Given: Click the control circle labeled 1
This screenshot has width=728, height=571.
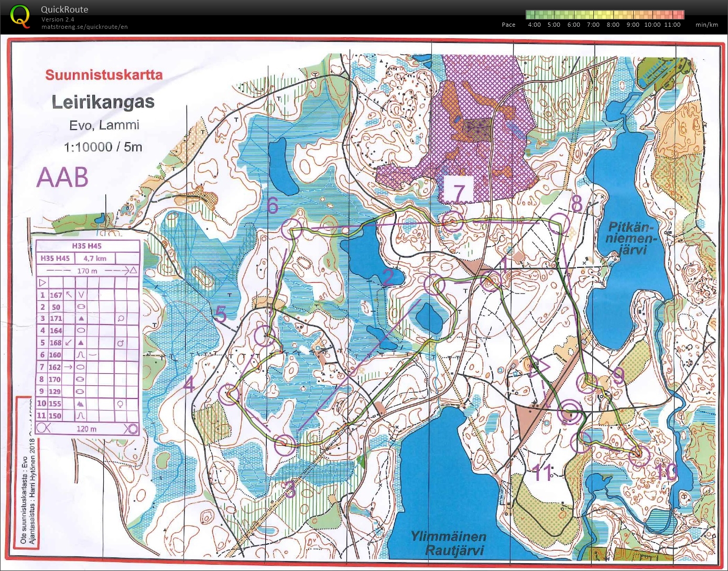Looking at the screenshot, I should [491, 282].
